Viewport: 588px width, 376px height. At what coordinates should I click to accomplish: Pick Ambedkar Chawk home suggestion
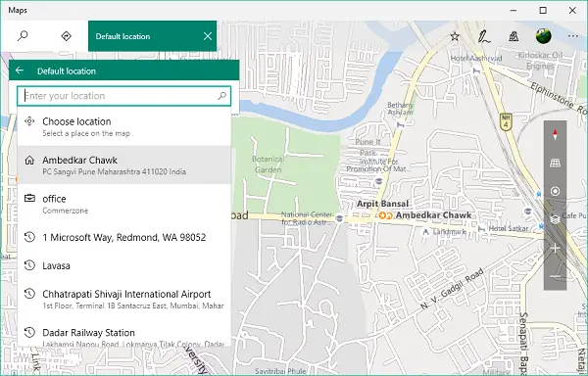pos(123,165)
